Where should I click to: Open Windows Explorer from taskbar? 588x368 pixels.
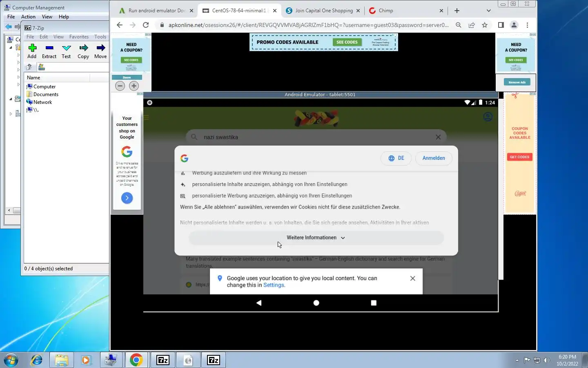[x=62, y=360]
